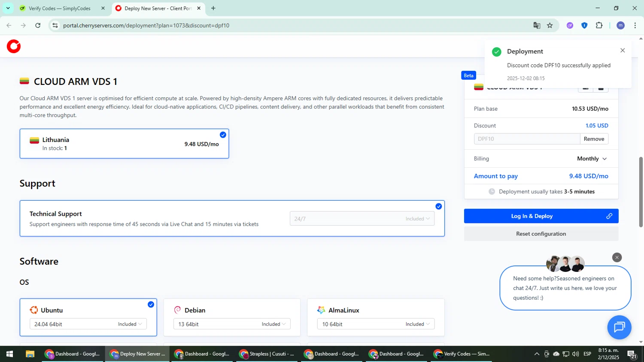Open the live chat widget
Viewport: 644px width, 362px height.
(x=619, y=327)
